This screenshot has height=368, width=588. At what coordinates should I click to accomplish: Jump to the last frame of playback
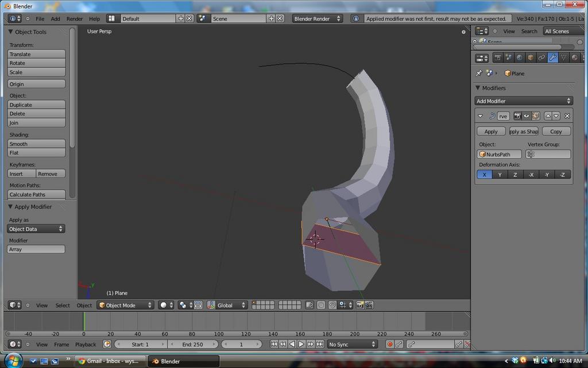point(319,344)
